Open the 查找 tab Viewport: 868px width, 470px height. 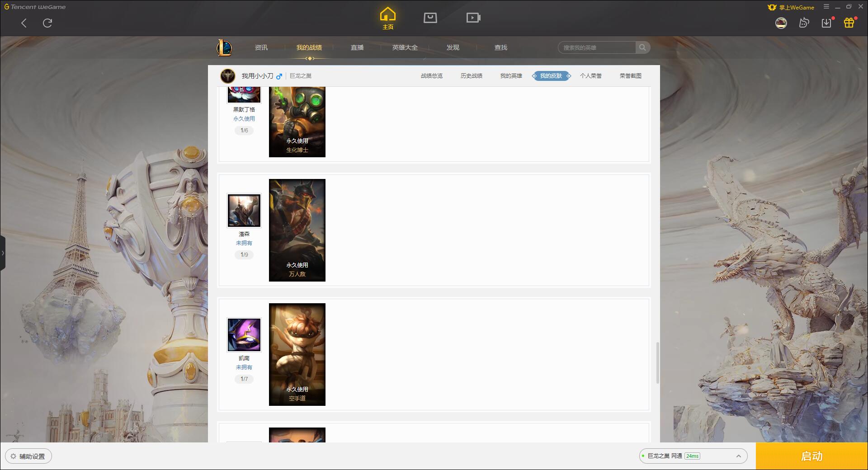(x=501, y=47)
